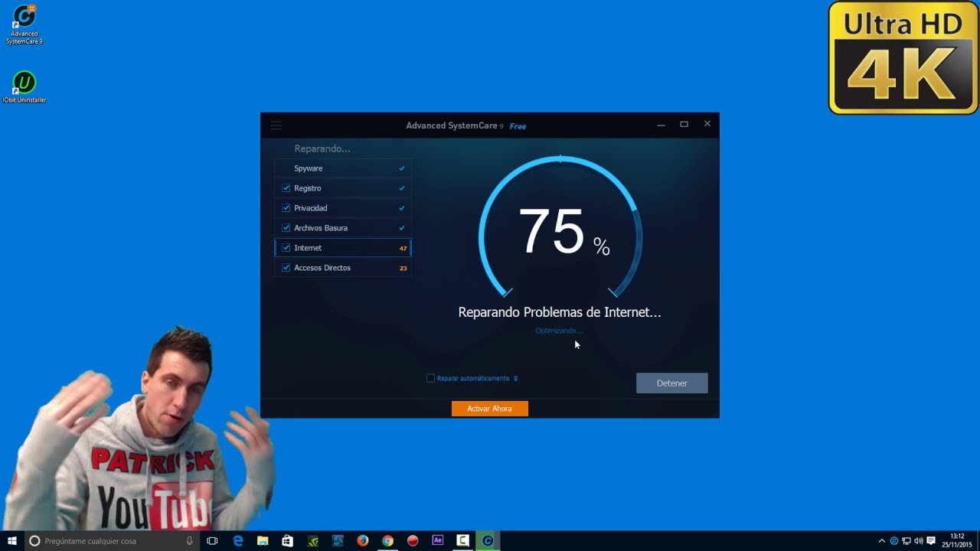This screenshot has height=551, width=980.
Task: Click the Cortana search box
Action: pos(111,541)
